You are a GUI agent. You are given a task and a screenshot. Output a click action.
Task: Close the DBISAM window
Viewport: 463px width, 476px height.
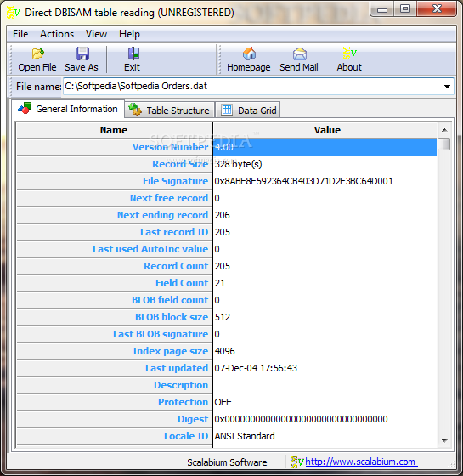coord(437,9)
